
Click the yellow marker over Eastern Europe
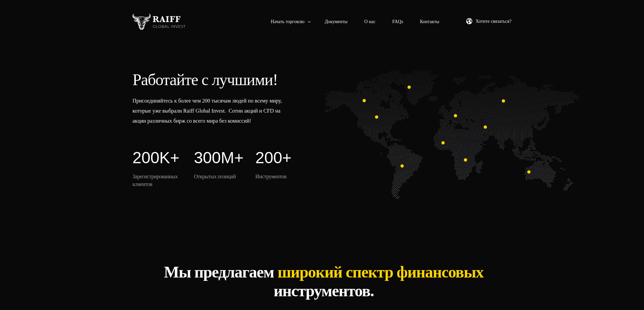[x=455, y=115]
